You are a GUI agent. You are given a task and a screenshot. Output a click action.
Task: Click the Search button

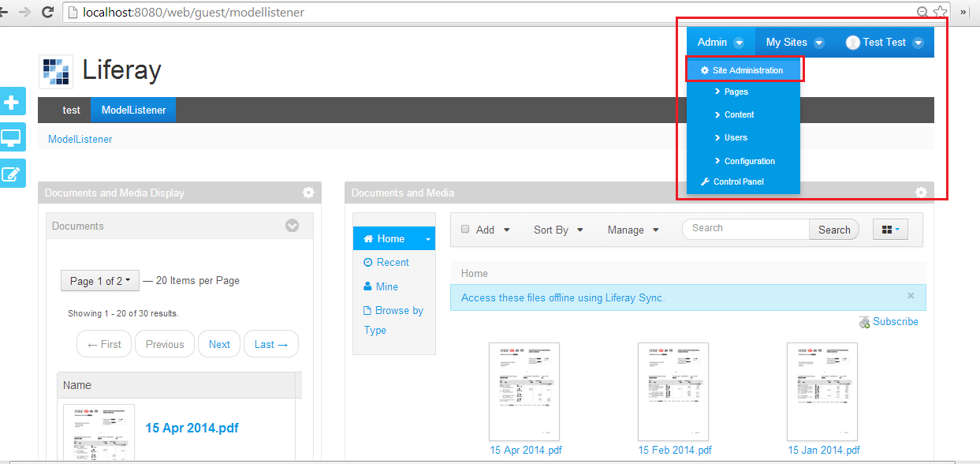tap(834, 230)
